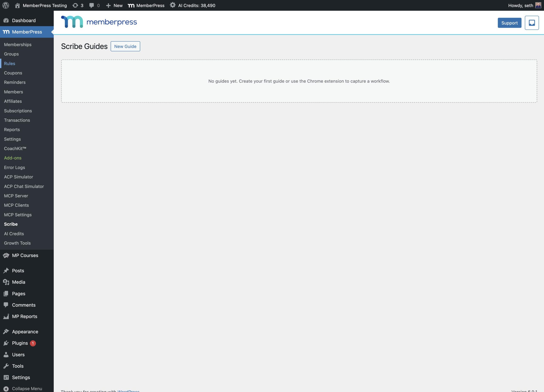The image size is (544, 392).
Task: Click the plus New icon in admin bar
Action: coord(108,5)
